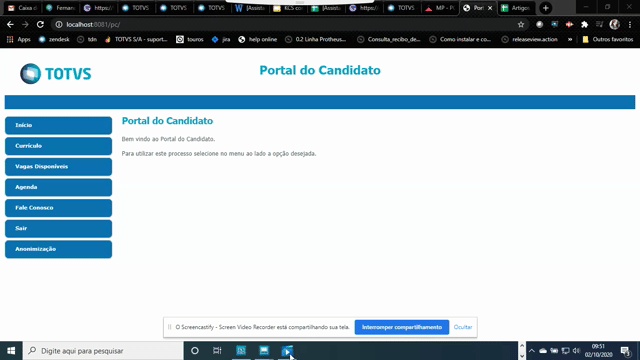The width and height of the screenshot is (640, 360).
Task: Expand the hidden bookmarks chevron
Action: (x=570, y=40)
